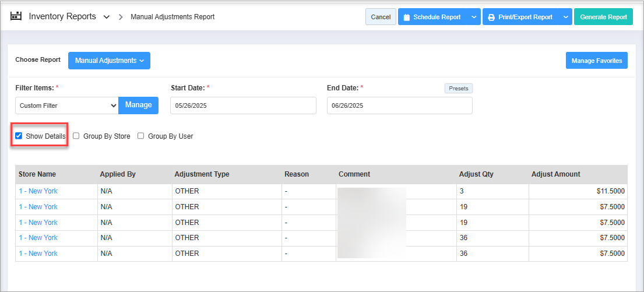The height and width of the screenshot is (292, 644).
Task: Click the calendar icon in Schedule Report
Action: tap(407, 17)
